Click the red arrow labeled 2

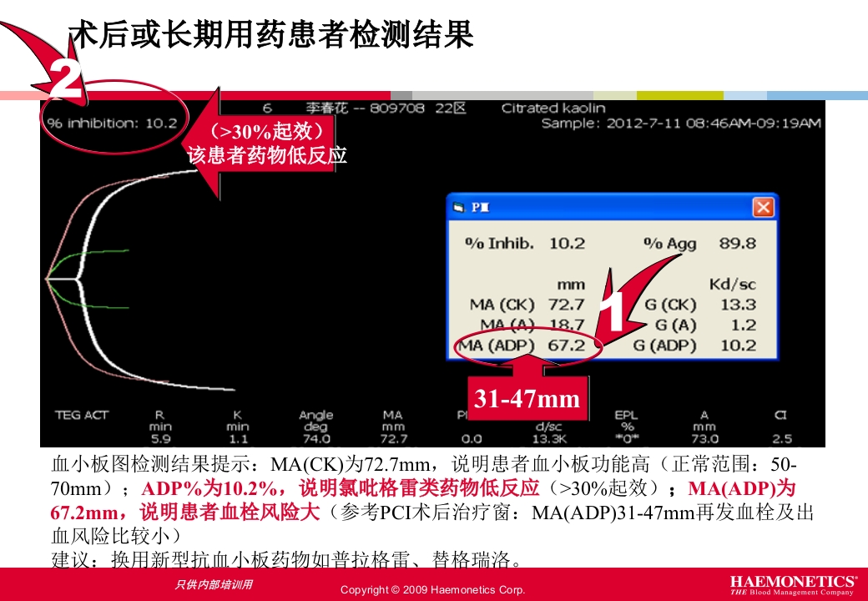click(67, 75)
